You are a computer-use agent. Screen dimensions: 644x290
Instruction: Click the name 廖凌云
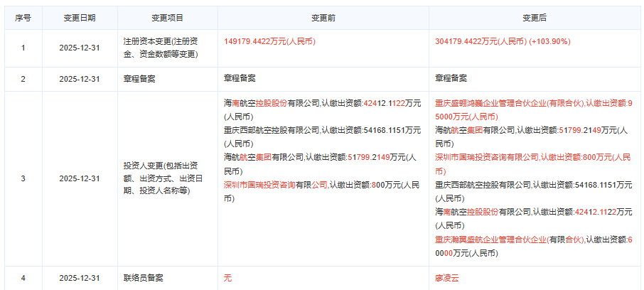click(447, 278)
